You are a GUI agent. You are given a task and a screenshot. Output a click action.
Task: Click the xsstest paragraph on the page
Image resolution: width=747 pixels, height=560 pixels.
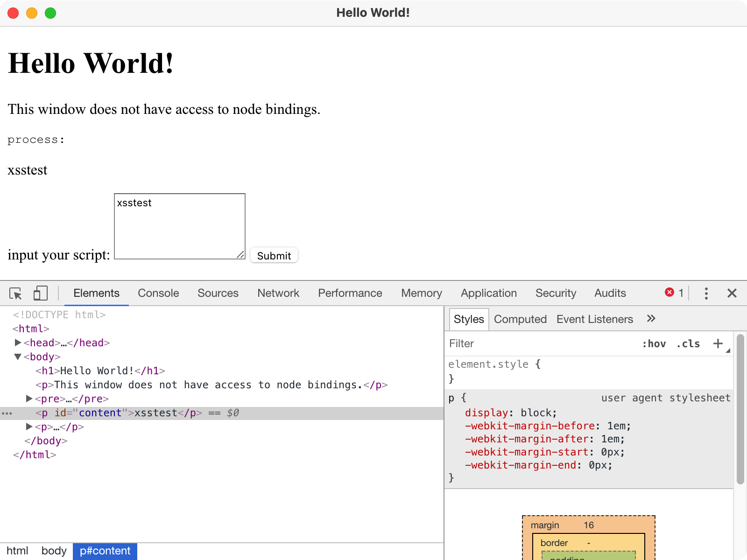coord(28,170)
